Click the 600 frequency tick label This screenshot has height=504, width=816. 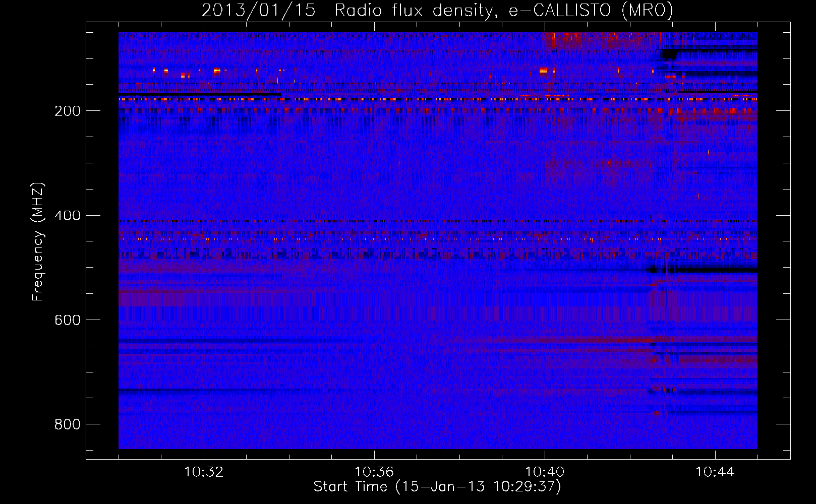(x=68, y=321)
